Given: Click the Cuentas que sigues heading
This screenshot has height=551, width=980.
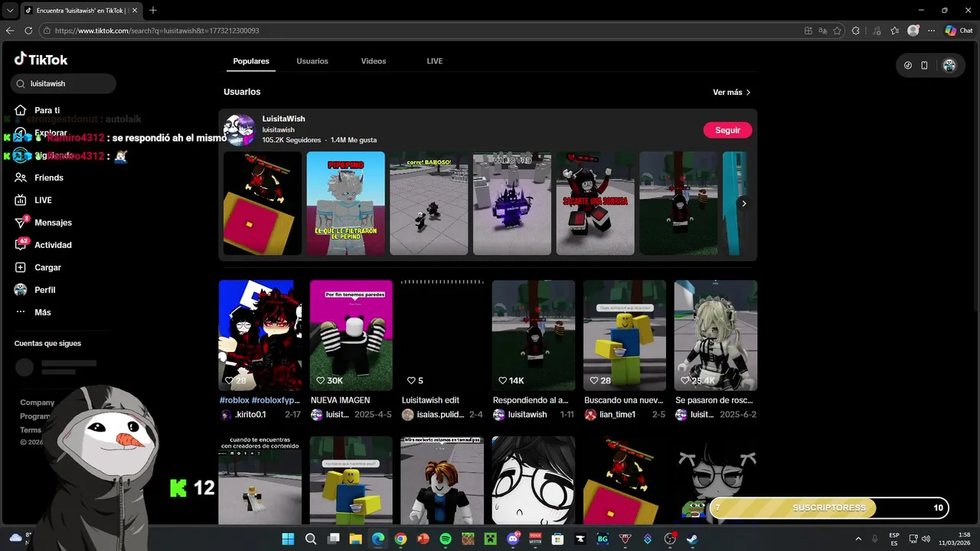Looking at the screenshot, I should click(x=47, y=344).
